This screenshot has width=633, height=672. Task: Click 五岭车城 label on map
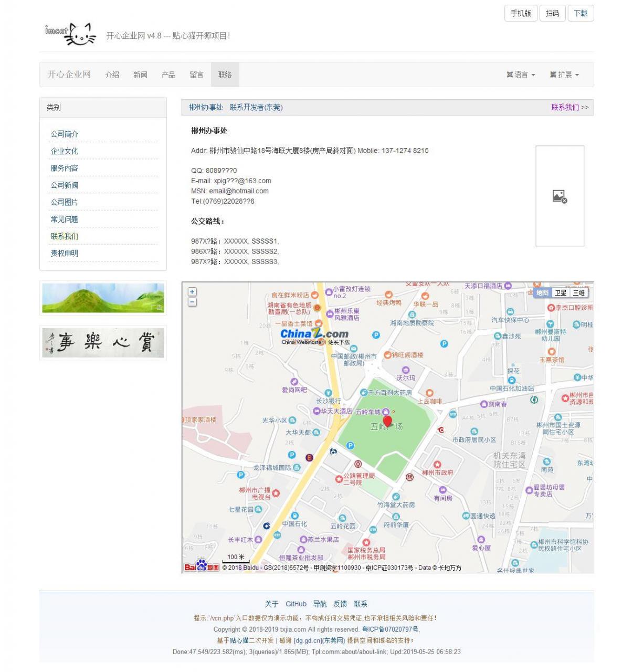pos(367,412)
